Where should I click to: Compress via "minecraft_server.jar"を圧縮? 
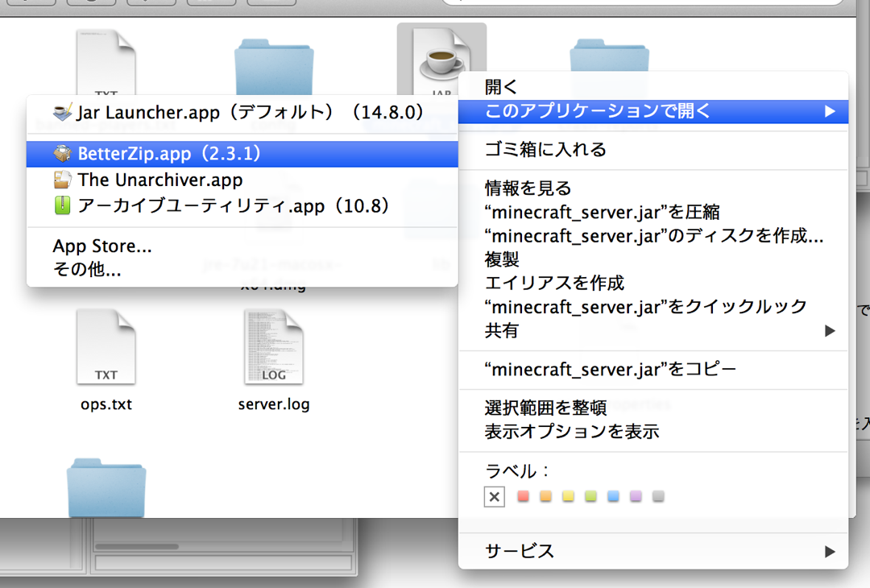(x=653, y=212)
